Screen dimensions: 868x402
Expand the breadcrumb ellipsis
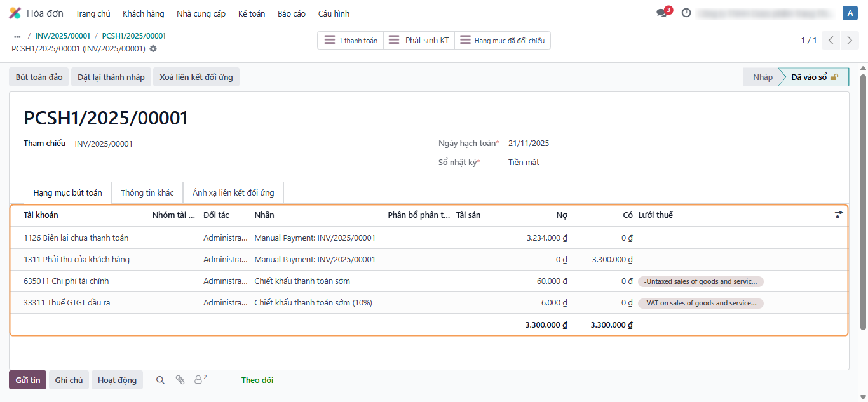click(17, 36)
